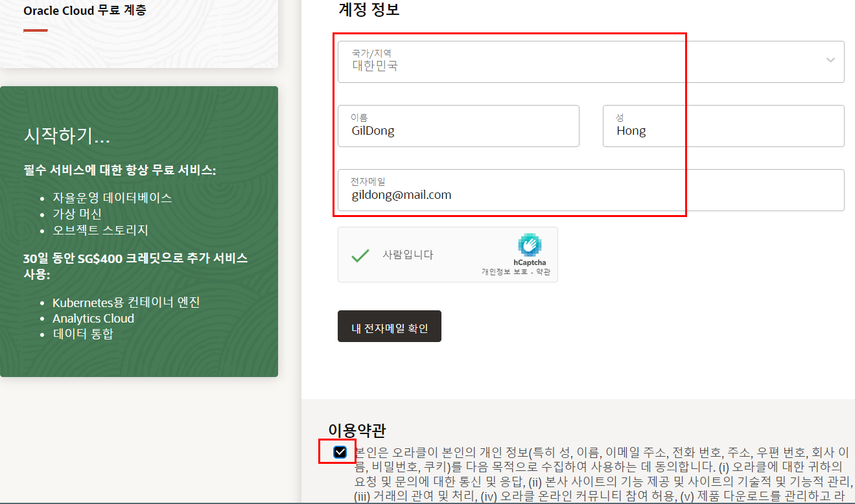Open the hCaptcha 약관 terms link
Screen dimensions: 855x504
pos(543,272)
